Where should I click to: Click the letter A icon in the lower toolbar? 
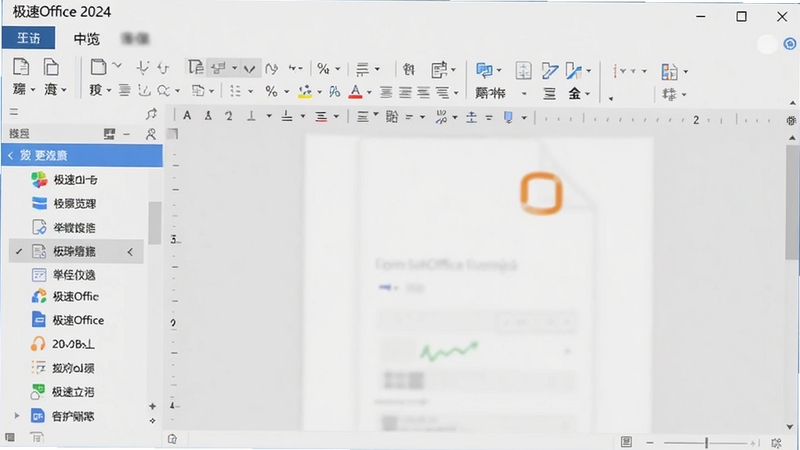pyautogui.click(x=187, y=116)
